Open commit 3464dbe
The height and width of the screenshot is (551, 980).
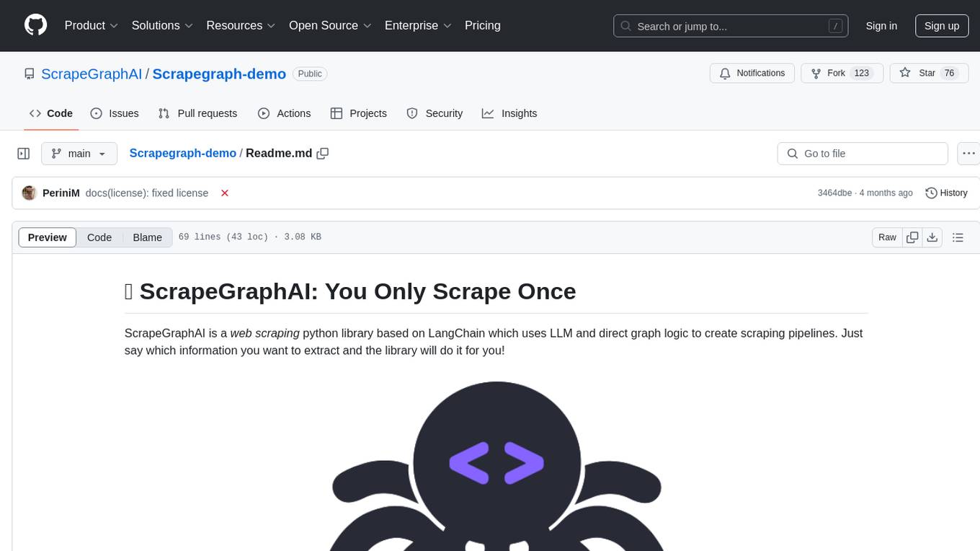coord(835,193)
